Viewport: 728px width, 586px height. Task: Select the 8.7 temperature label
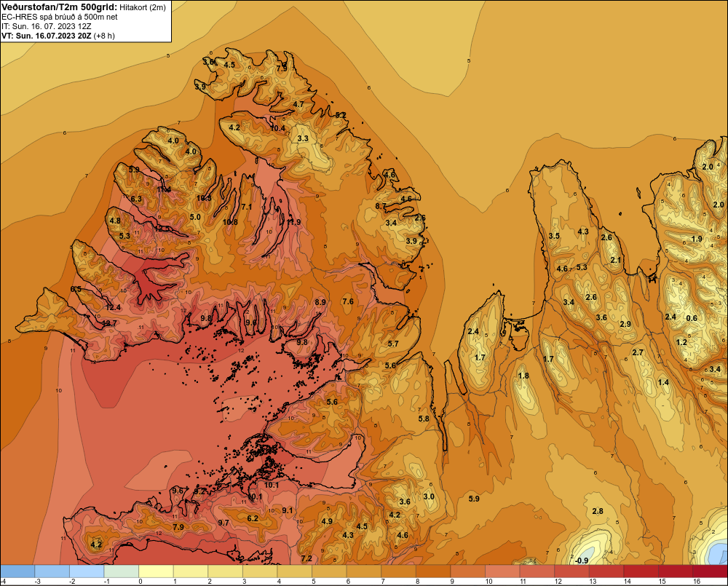point(381,206)
